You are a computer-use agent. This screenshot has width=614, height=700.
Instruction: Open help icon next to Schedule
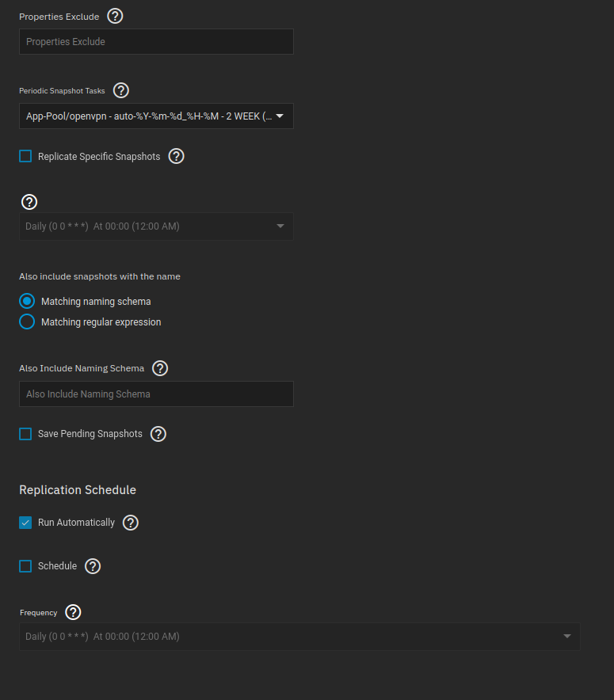[x=93, y=566]
